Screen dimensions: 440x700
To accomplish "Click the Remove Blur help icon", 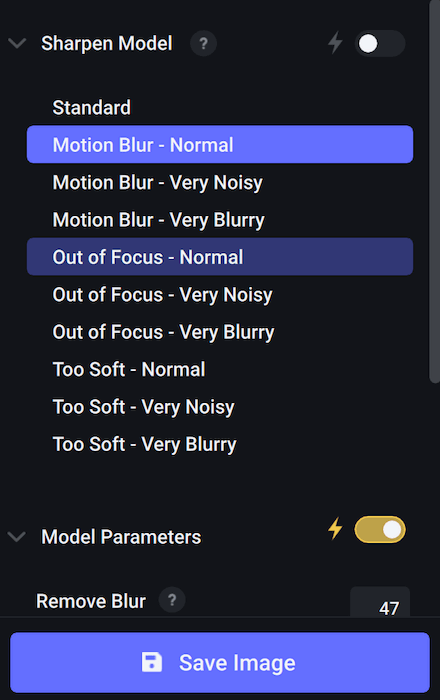I will pos(172,600).
